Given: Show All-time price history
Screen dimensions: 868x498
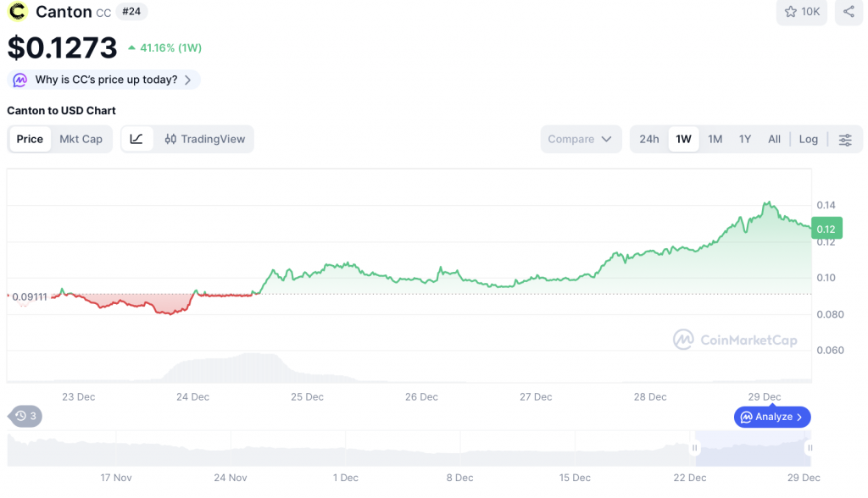Looking at the screenshot, I should pyautogui.click(x=774, y=139).
